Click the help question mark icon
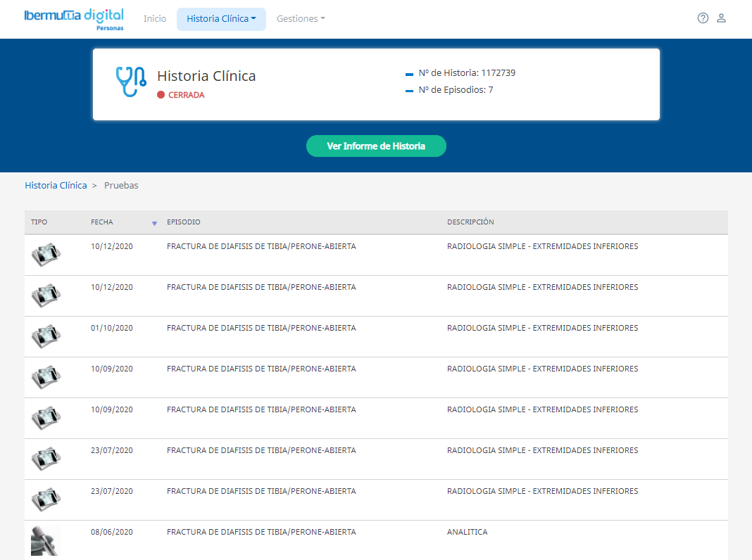 [703, 18]
